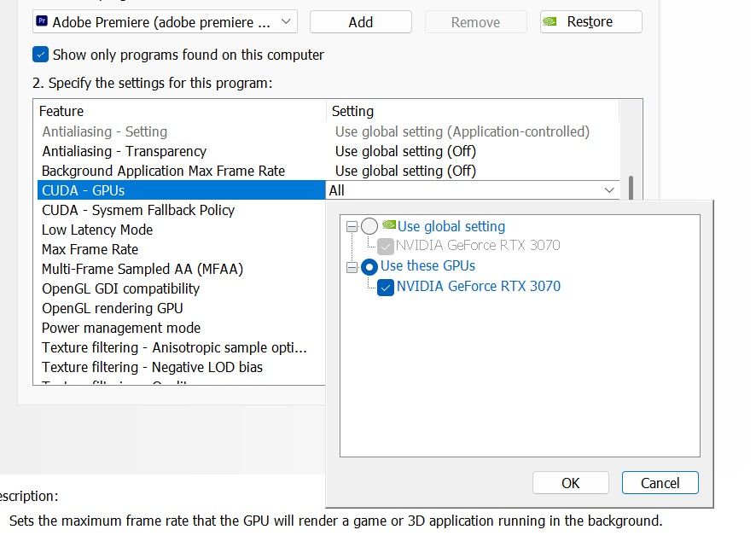Click NVIDIA icon beside Use global setting

[389, 226]
